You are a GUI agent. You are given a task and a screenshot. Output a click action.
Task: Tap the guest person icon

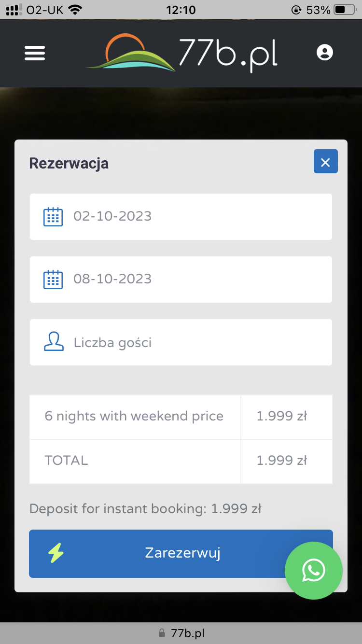pos(54,342)
